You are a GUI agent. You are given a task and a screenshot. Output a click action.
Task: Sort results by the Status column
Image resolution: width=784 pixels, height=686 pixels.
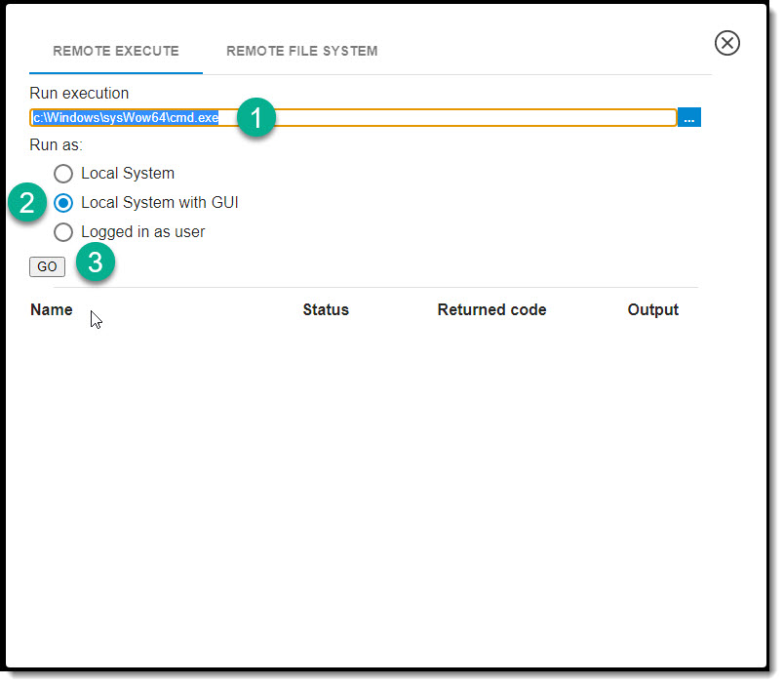pyautogui.click(x=326, y=309)
